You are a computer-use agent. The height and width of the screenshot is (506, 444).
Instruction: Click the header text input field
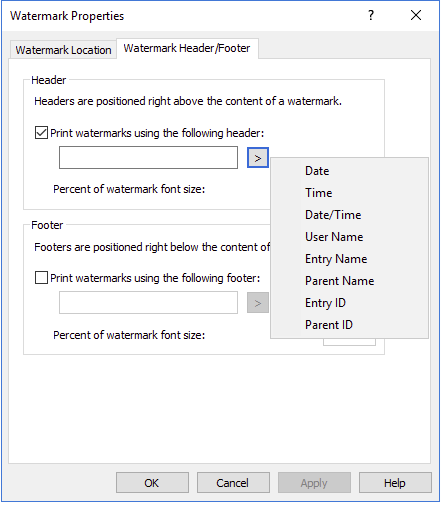pos(148,157)
